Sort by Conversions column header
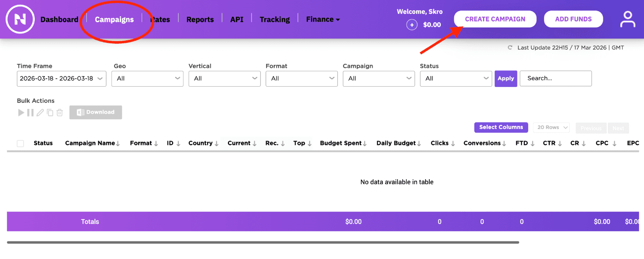This screenshot has width=644, height=259. (x=485, y=143)
